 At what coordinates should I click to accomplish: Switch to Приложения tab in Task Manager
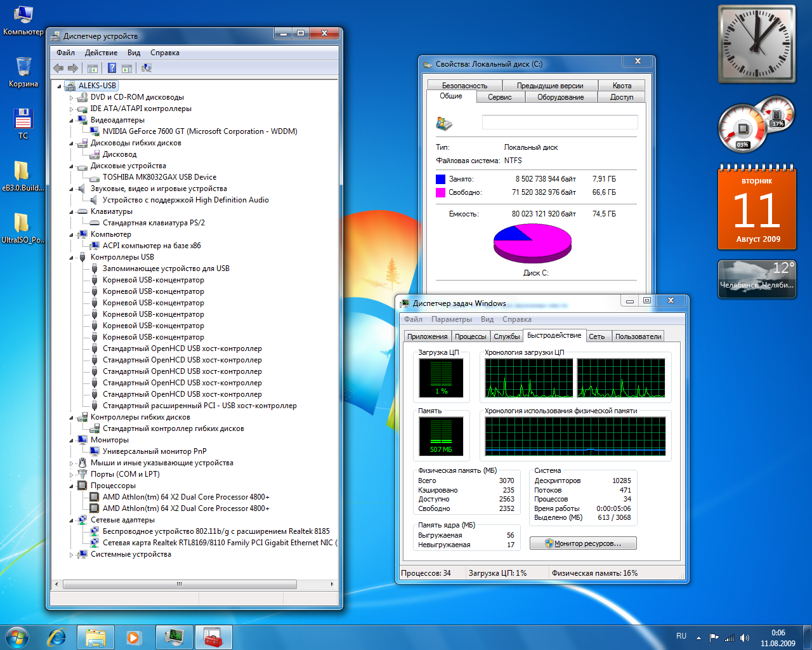pos(428,336)
